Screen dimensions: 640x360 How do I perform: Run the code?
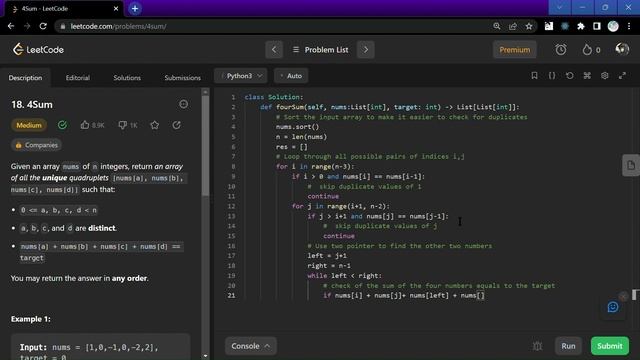coord(568,346)
